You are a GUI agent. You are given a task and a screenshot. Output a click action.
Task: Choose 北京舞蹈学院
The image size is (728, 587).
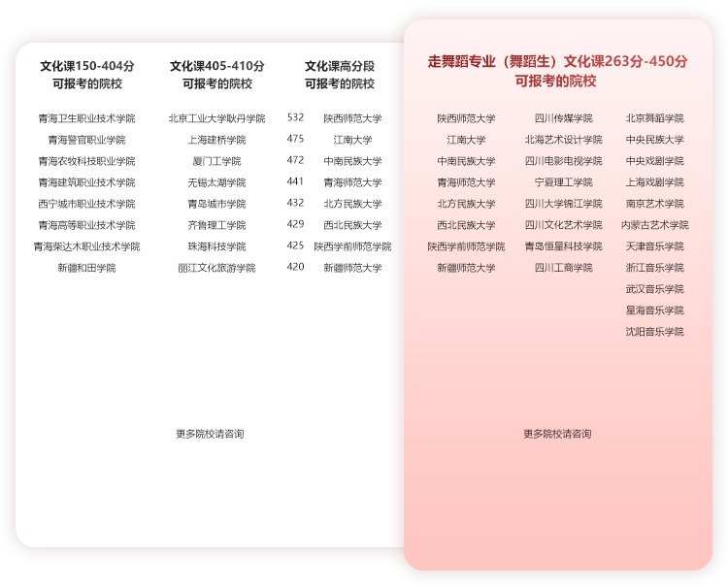[x=654, y=118]
